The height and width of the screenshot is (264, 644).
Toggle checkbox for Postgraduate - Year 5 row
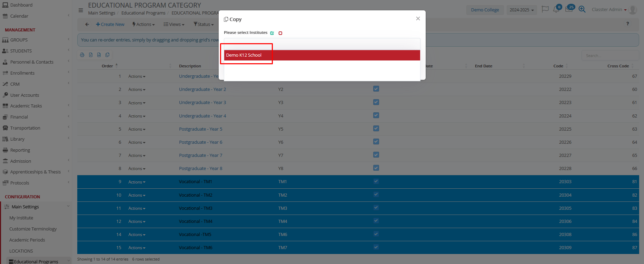pyautogui.click(x=376, y=129)
